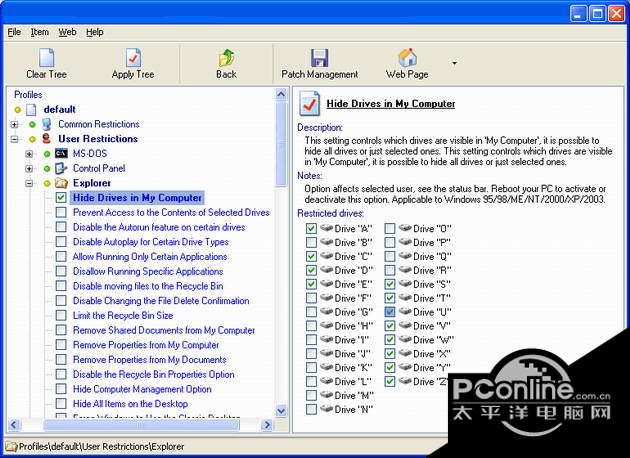Open the Web menu
The height and width of the screenshot is (458, 630).
(68, 32)
